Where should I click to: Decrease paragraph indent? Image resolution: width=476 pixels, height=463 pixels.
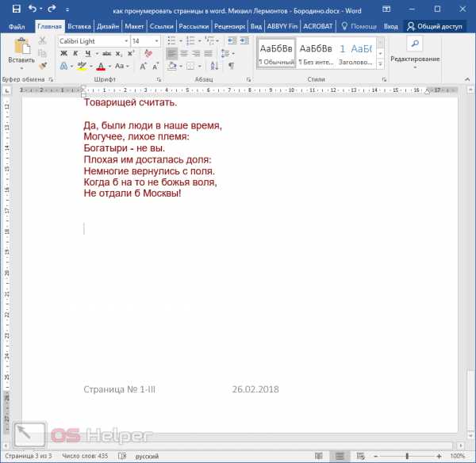(x=232, y=40)
